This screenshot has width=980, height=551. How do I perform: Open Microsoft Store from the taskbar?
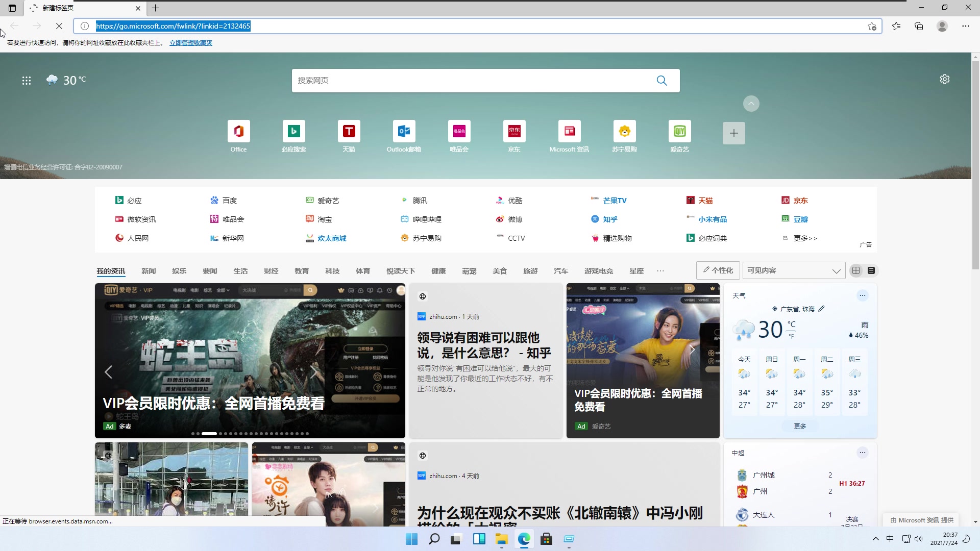[x=546, y=539]
